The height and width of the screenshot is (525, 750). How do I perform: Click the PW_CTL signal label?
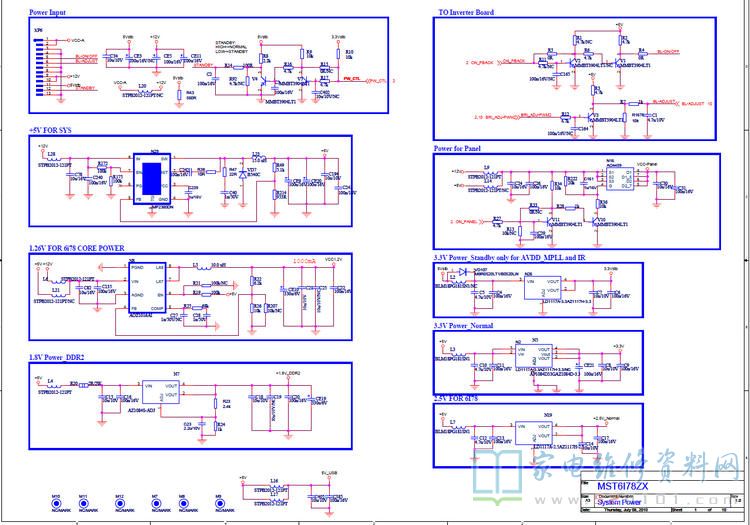pos(352,78)
